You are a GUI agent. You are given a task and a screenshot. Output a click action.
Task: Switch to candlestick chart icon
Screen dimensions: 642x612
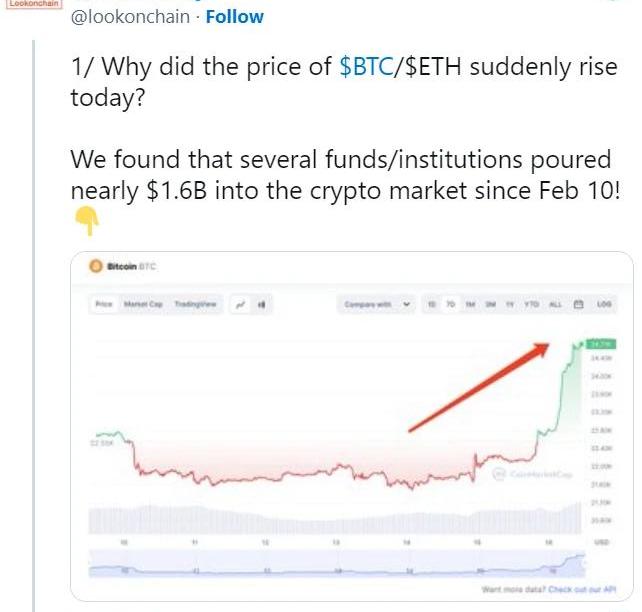pos(261,304)
